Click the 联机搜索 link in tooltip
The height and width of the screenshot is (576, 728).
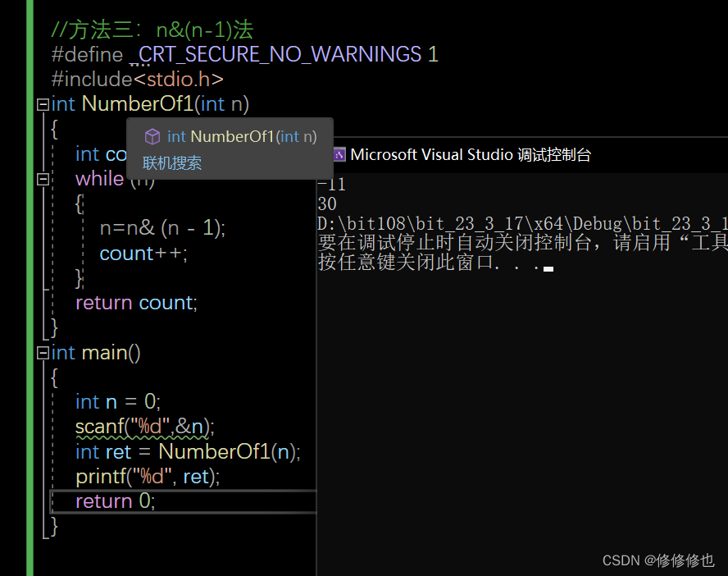coord(172,163)
